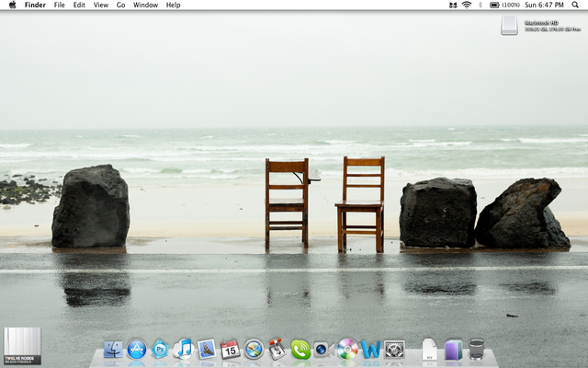
Task: Open the green phone app in dock
Action: coord(300,350)
